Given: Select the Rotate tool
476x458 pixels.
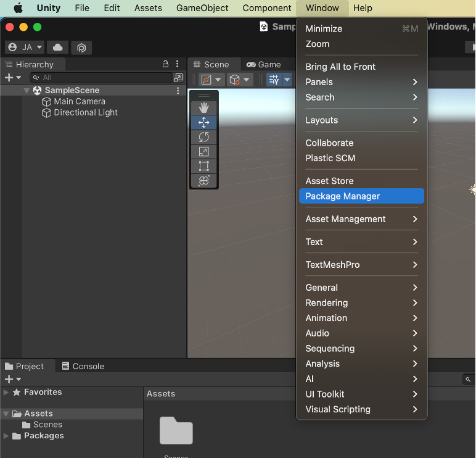Looking at the screenshot, I should (x=203, y=137).
